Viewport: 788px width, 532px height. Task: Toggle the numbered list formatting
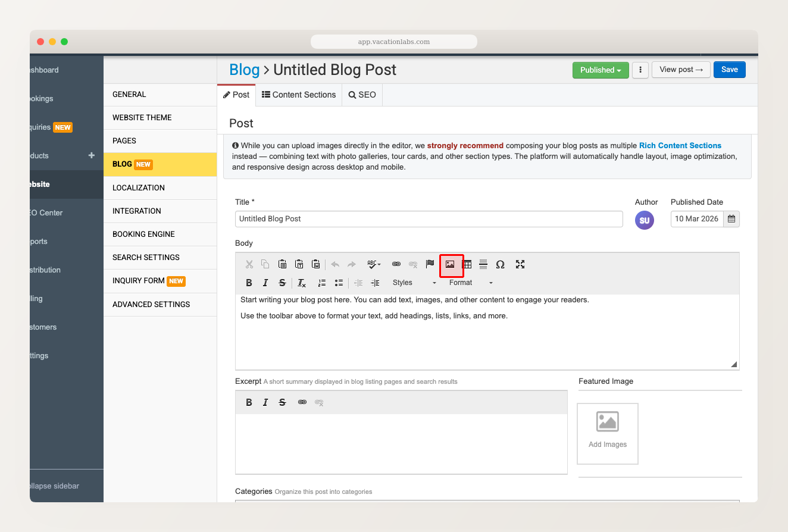[x=321, y=283]
